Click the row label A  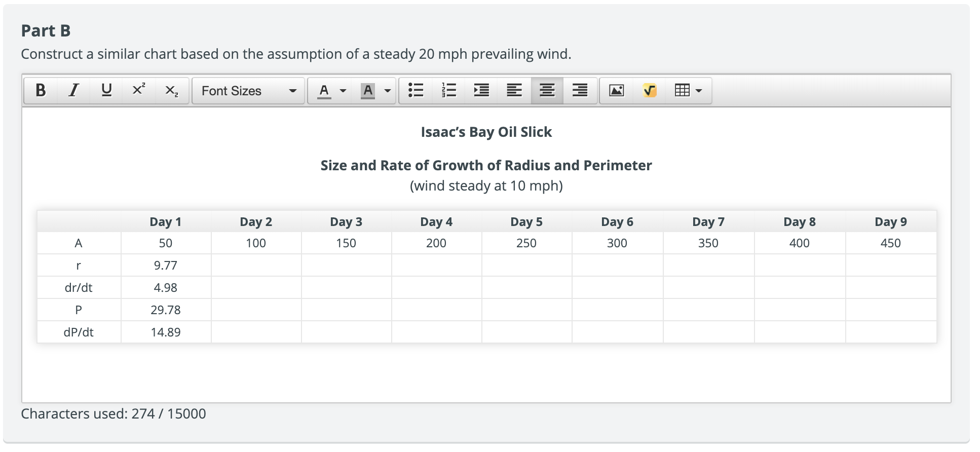pos(79,243)
